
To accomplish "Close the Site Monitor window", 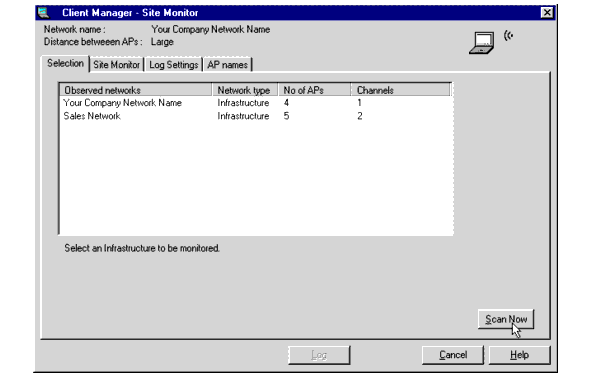I will pyautogui.click(x=547, y=13).
